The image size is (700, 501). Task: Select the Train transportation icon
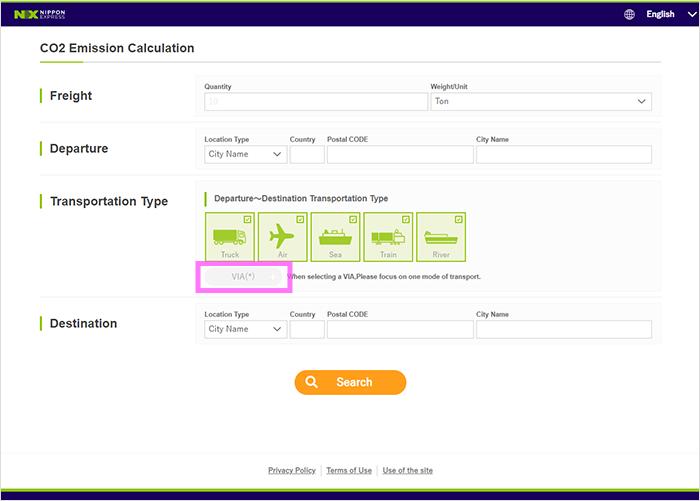[x=388, y=238]
